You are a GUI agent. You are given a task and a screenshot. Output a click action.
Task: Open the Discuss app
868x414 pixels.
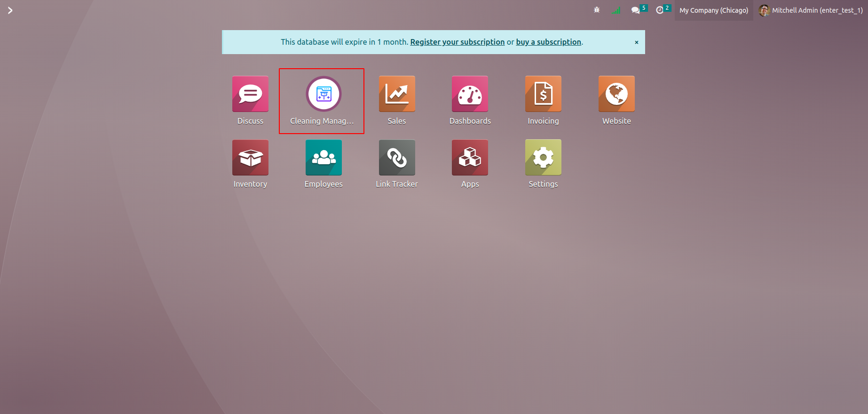coord(250,94)
